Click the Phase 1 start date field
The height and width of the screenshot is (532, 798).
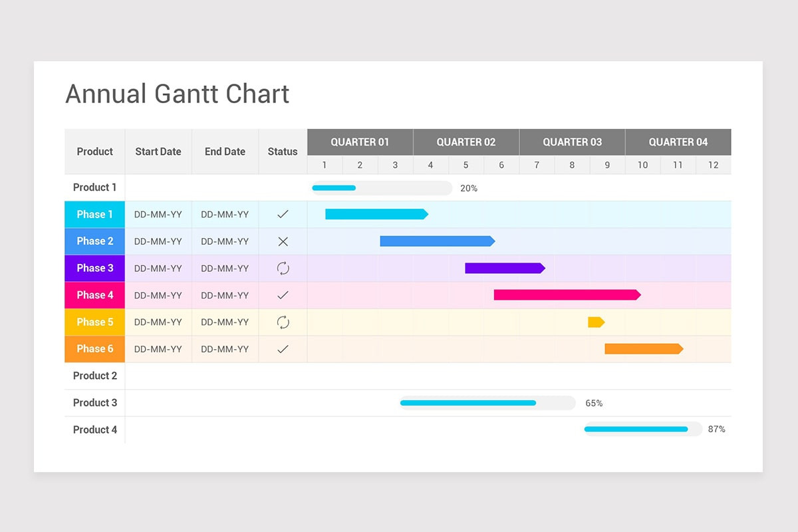[158, 214]
